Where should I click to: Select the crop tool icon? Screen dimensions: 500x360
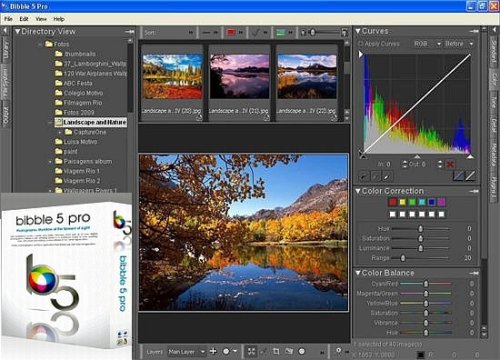coord(276,351)
